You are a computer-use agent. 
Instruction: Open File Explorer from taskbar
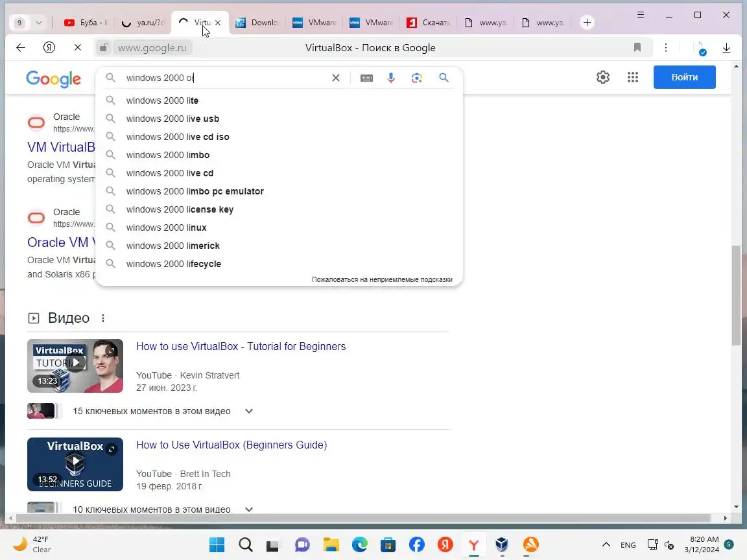tap(331, 544)
